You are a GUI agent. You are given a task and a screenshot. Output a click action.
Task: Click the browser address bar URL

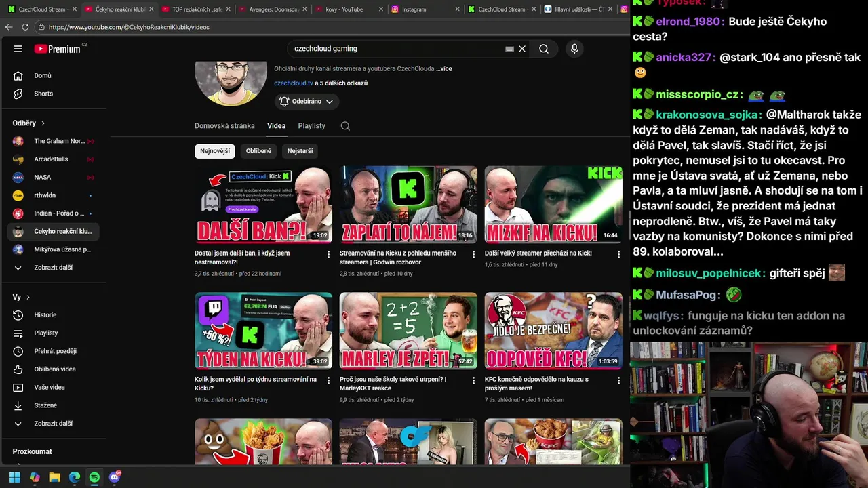129,27
